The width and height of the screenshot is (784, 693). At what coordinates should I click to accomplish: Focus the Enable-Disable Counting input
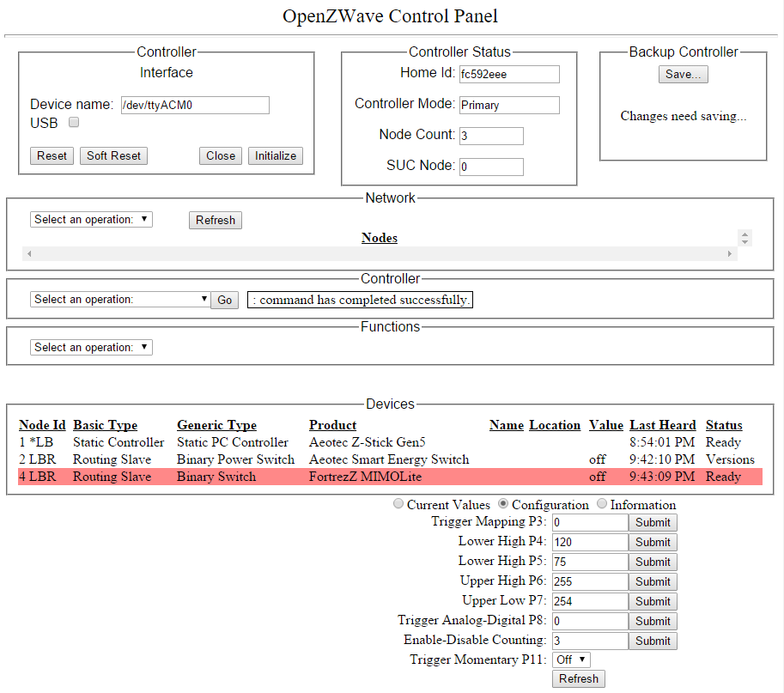coord(590,641)
